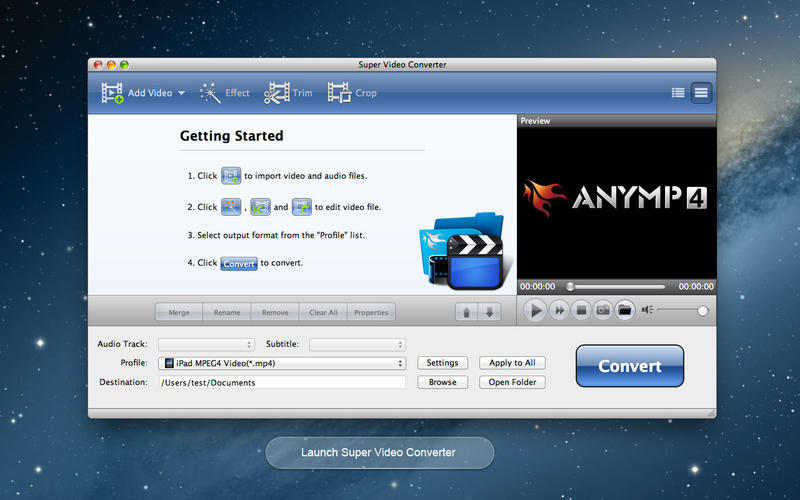Click crop icon in Getting Started step 2

pyautogui.click(x=302, y=207)
